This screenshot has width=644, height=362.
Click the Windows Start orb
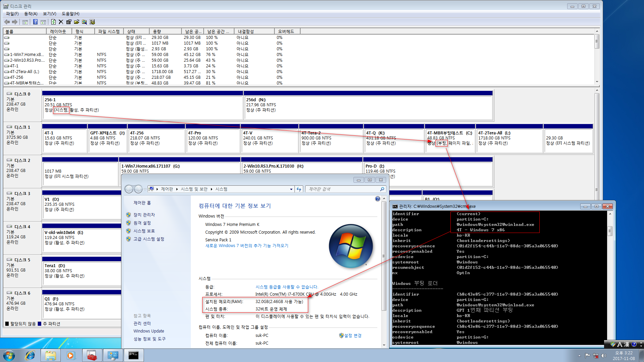pyautogui.click(x=9, y=355)
